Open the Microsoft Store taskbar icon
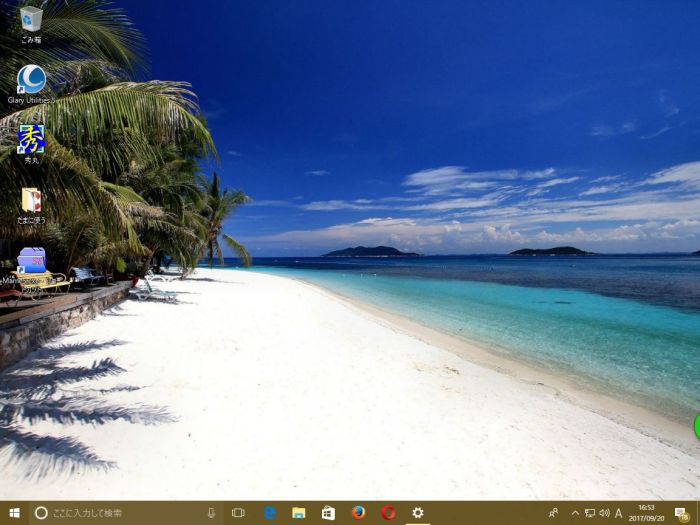Image resolution: width=700 pixels, height=525 pixels. click(328, 512)
